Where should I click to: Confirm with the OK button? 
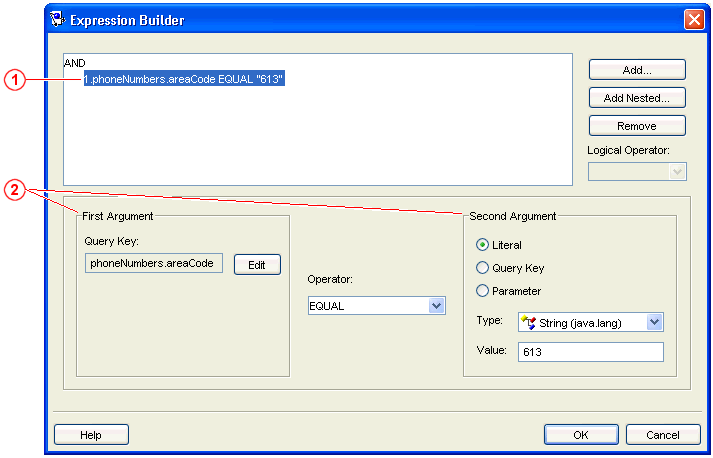click(581, 435)
